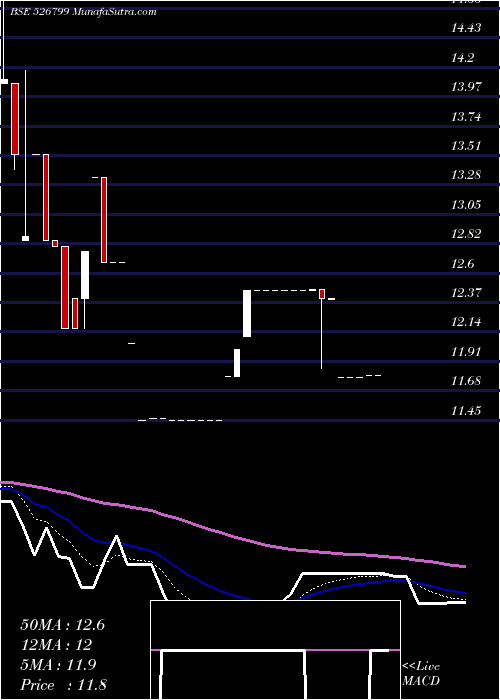
Task: Click the '50MA : 12.6' reading
Action: click(x=62, y=625)
